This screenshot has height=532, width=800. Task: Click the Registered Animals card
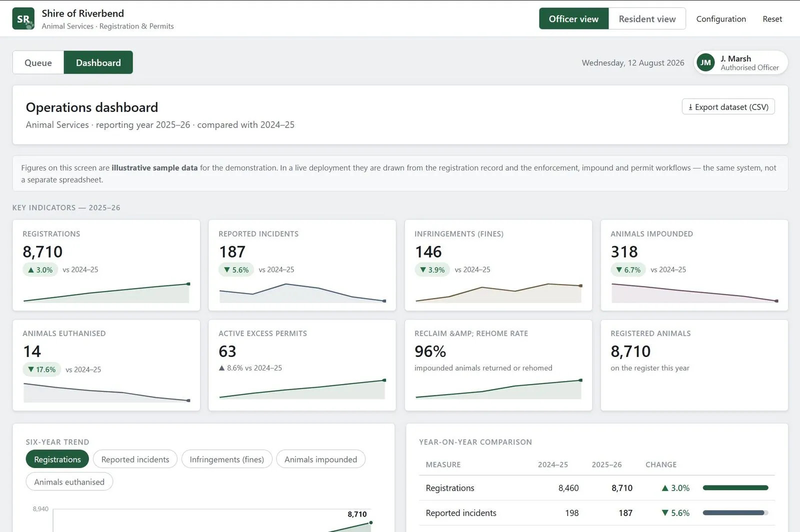pos(694,365)
